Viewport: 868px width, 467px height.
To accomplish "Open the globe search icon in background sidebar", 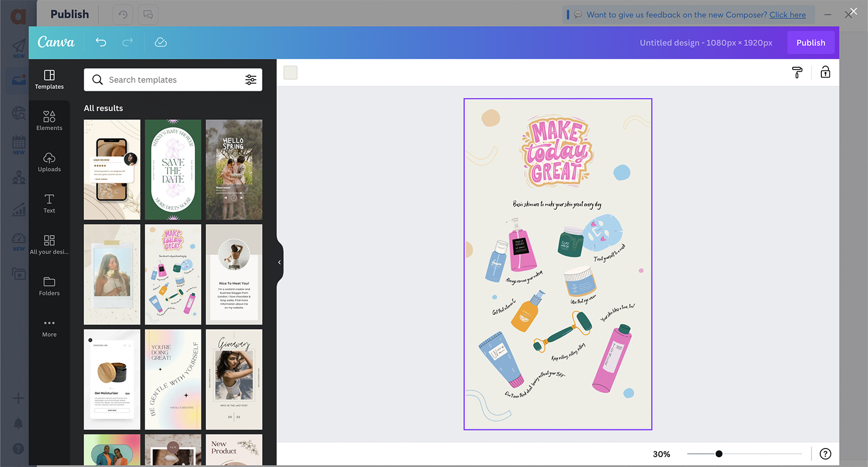I will coord(18,113).
